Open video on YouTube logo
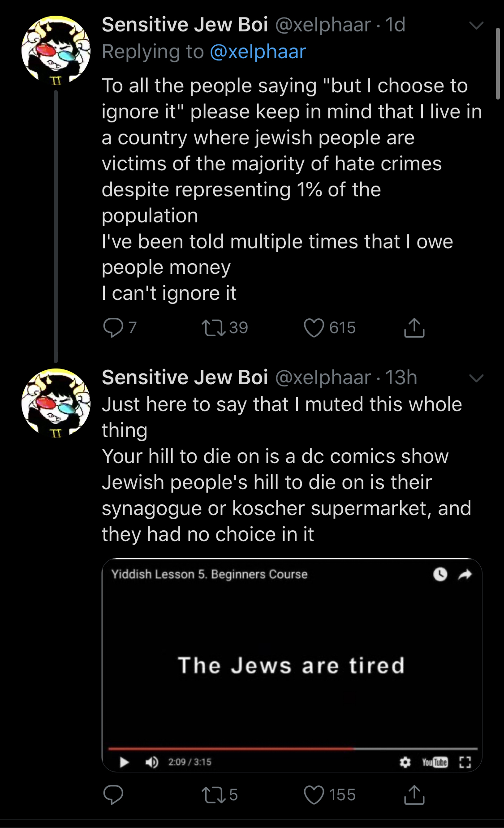 pos(435,762)
